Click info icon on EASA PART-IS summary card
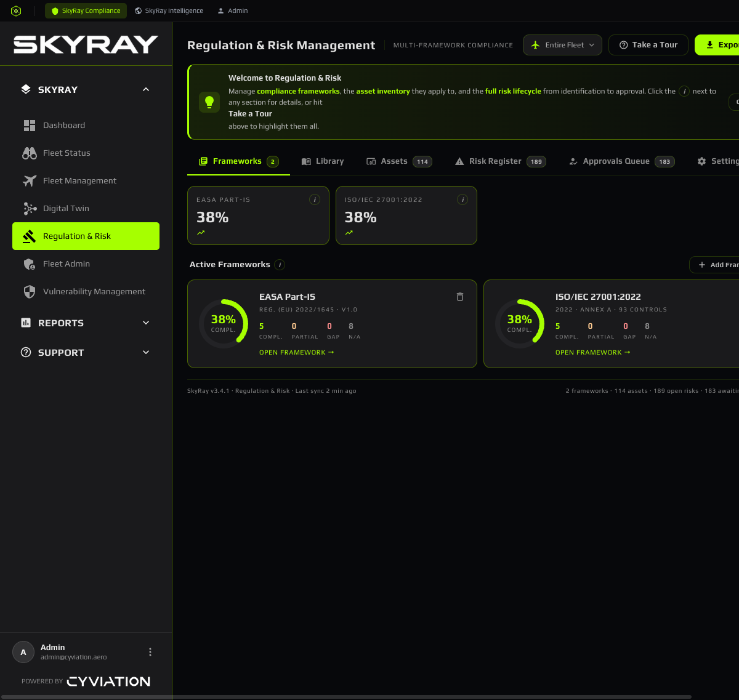739x700 pixels. pyautogui.click(x=315, y=199)
